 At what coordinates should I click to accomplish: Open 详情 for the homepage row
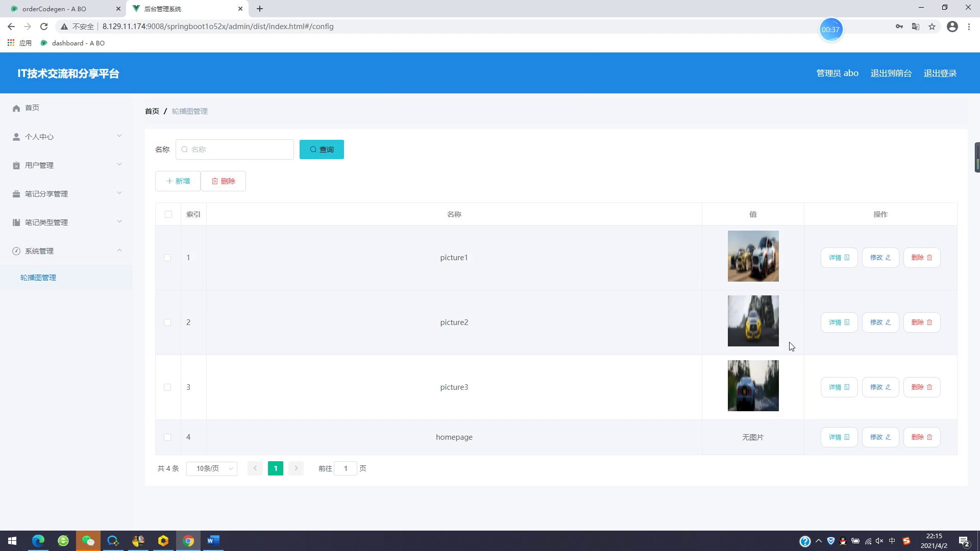pyautogui.click(x=839, y=437)
